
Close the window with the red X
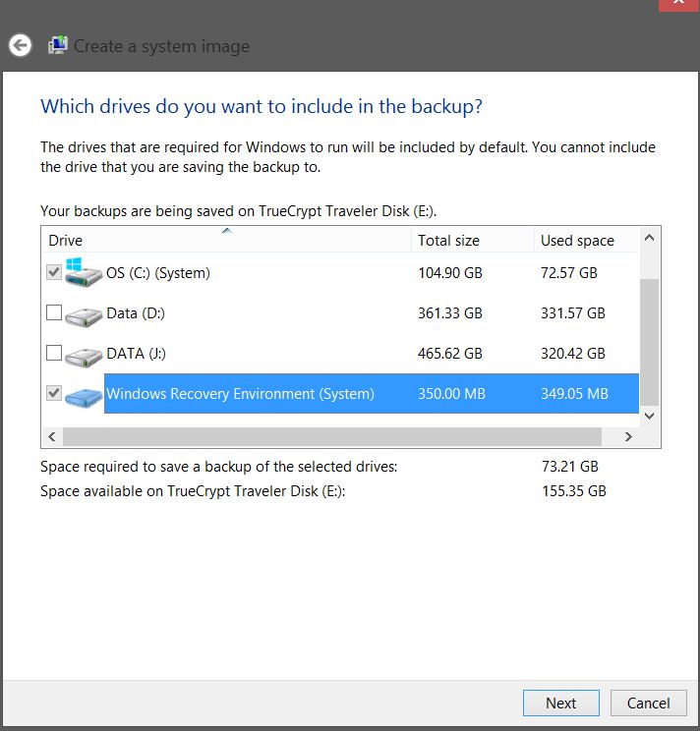pyautogui.click(x=678, y=4)
